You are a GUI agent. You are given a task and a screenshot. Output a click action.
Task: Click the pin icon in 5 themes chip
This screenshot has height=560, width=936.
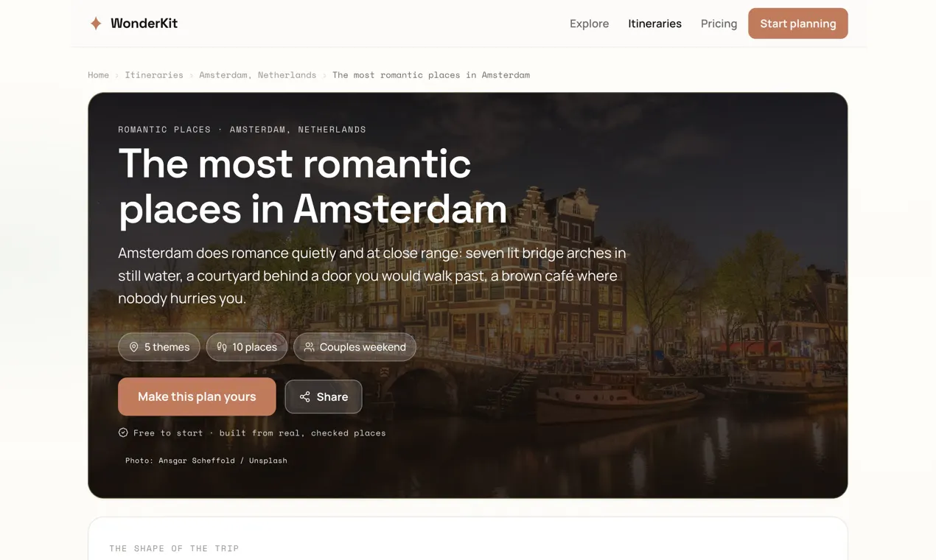pyautogui.click(x=134, y=347)
